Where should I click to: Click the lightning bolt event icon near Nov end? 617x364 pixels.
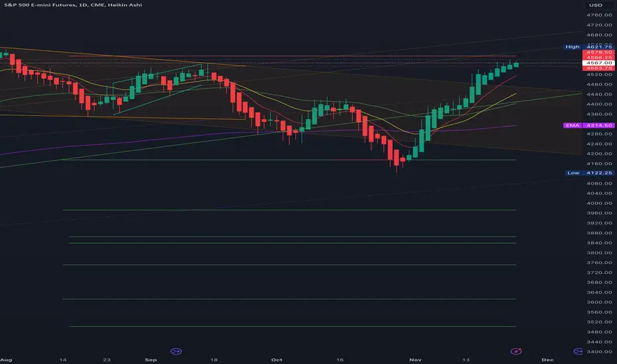pyautogui.click(x=516, y=351)
